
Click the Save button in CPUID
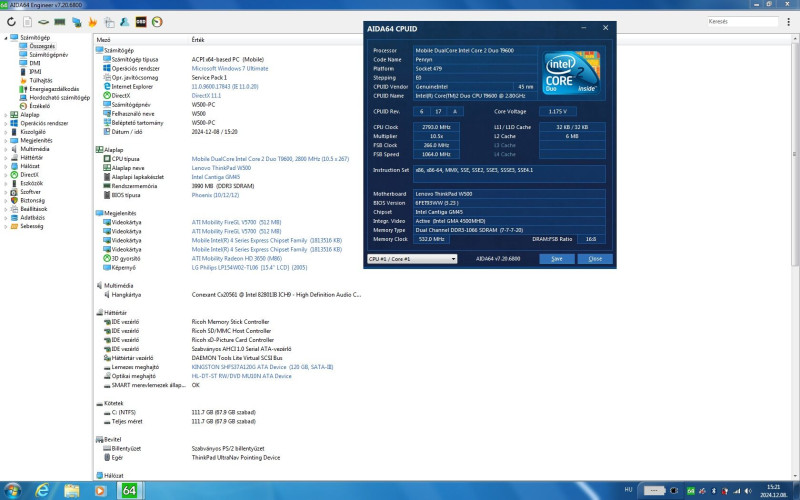(557, 259)
